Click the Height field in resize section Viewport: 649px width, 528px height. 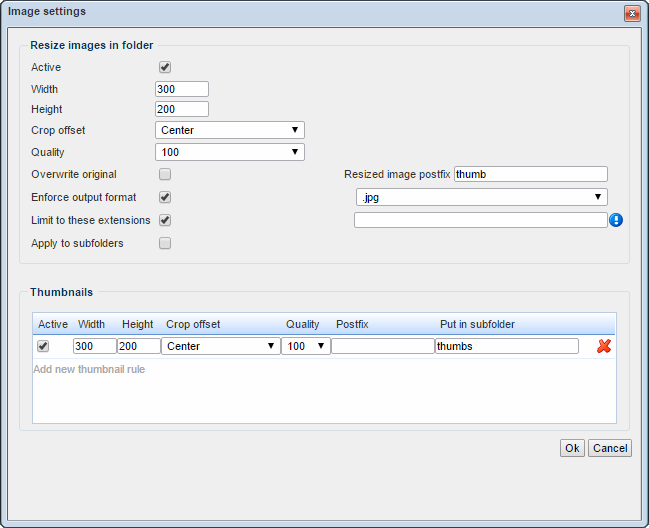[x=181, y=109]
